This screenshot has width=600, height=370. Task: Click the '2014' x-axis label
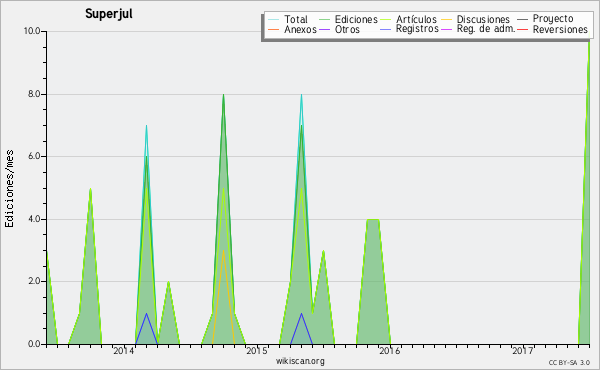click(124, 351)
